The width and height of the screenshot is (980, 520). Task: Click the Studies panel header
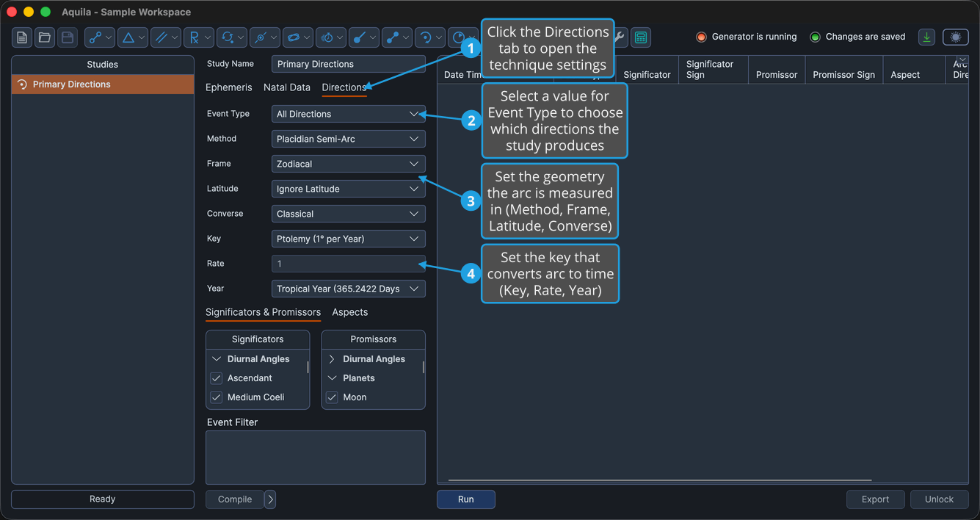pyautogui.click(x=103, y=65)
